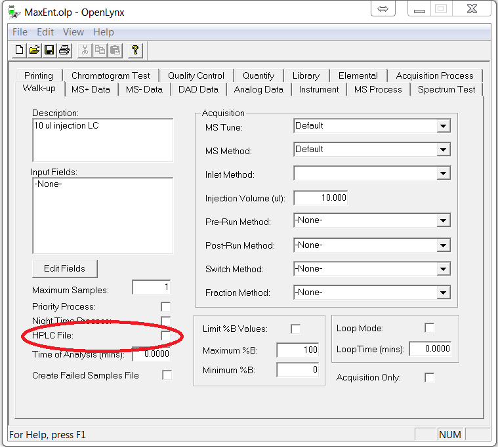The image size is (498, 448).
Task: Open the DAD Data tab
Action: coord(198,89)
